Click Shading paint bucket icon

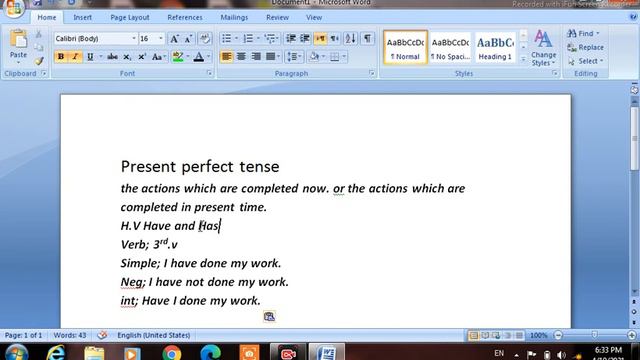[314, 57]
